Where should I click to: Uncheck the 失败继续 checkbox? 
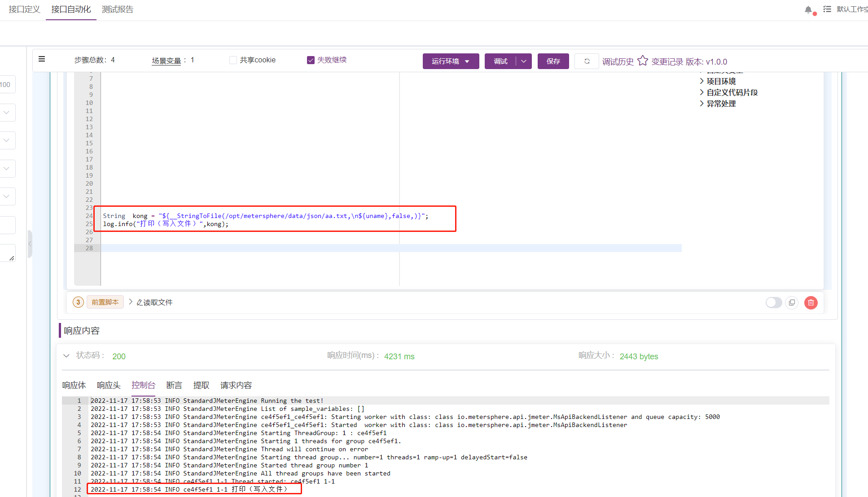(x=311, y=60)
